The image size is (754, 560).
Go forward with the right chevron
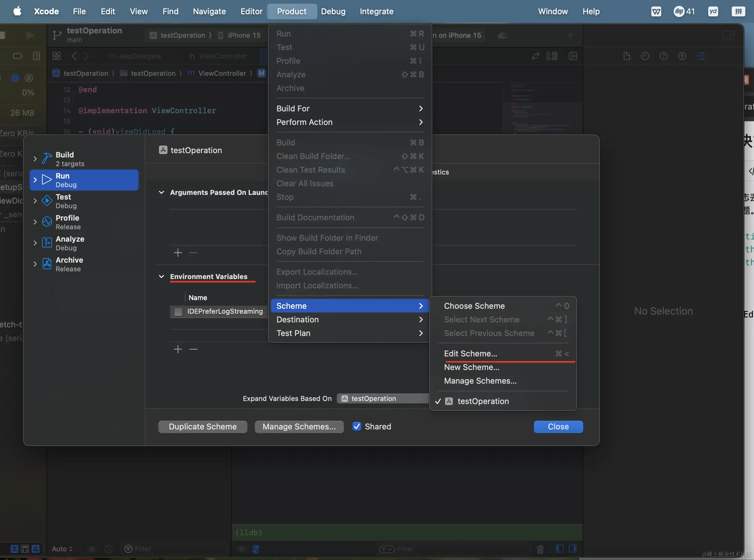86,56
